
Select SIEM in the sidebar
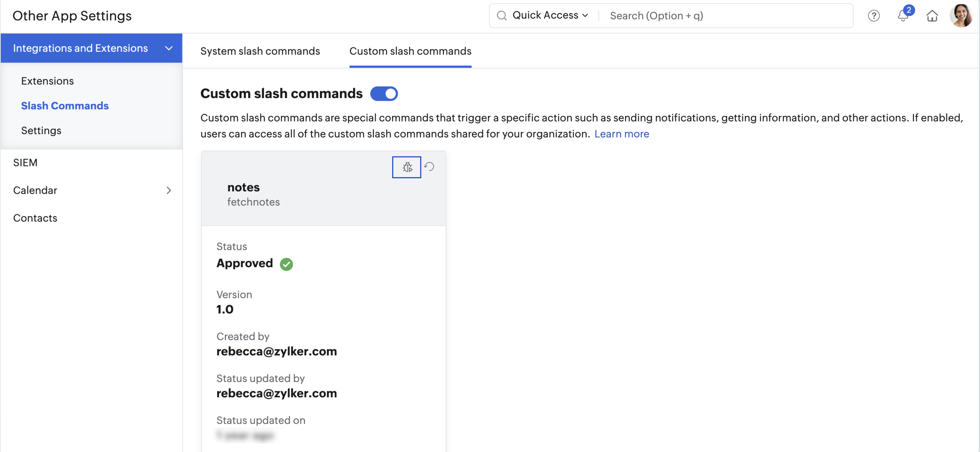(25, 162)
